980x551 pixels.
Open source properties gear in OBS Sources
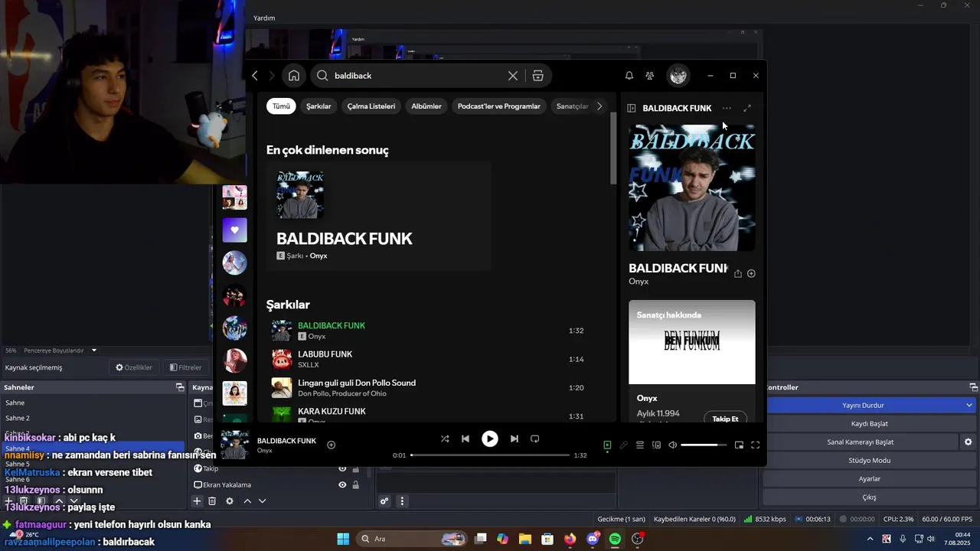(229, 501)
